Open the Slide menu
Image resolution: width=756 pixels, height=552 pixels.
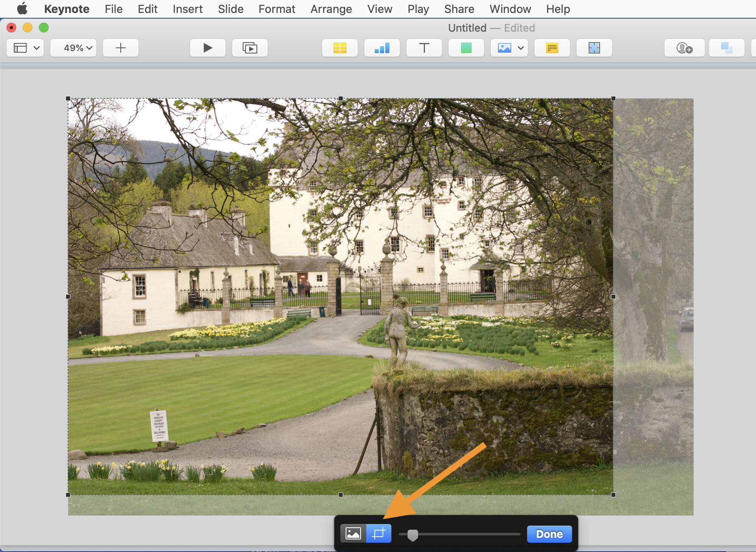(x=231, y=9)
